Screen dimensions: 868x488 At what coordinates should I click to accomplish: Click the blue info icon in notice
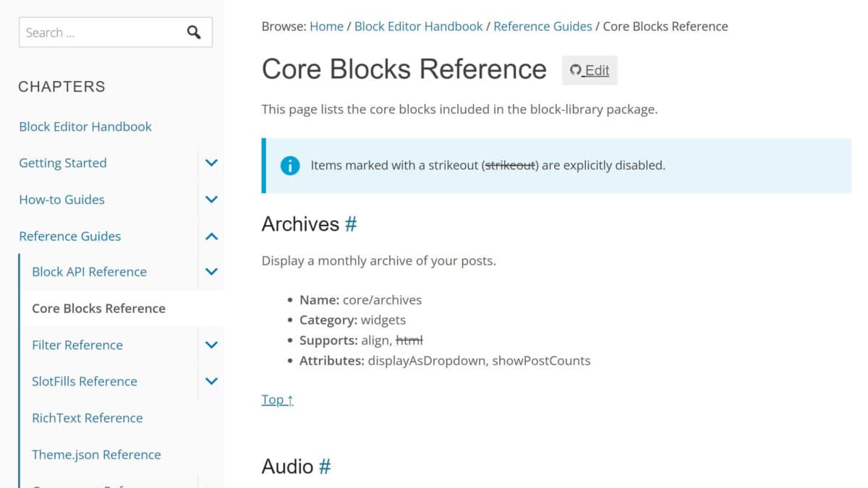289,166
